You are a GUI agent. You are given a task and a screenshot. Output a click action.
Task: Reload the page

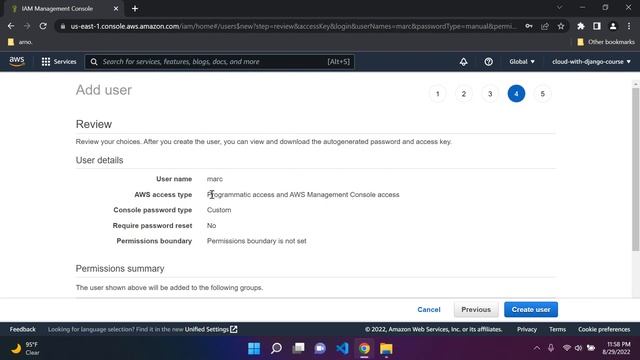pos(43,26)
